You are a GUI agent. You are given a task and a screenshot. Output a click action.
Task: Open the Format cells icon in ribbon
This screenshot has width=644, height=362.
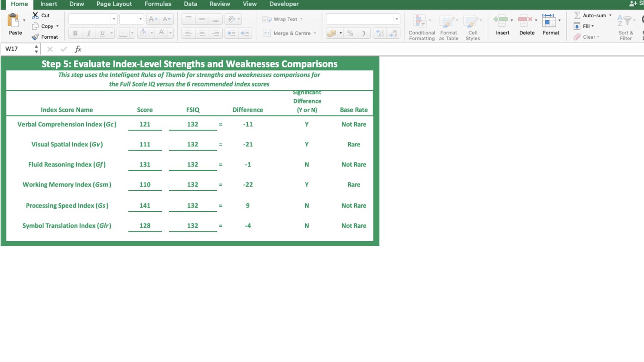tap(548, 20)
